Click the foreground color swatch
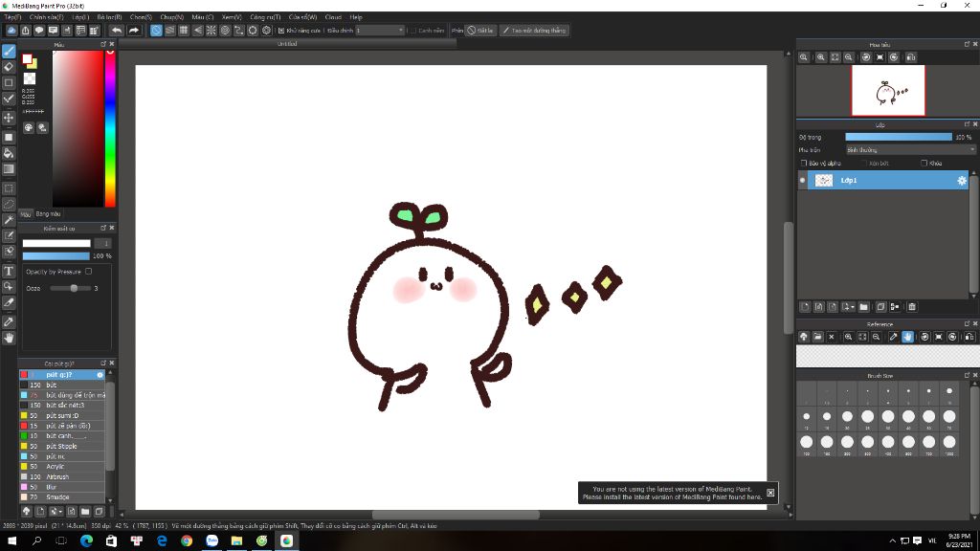980x551 pixels. (27, 59)
